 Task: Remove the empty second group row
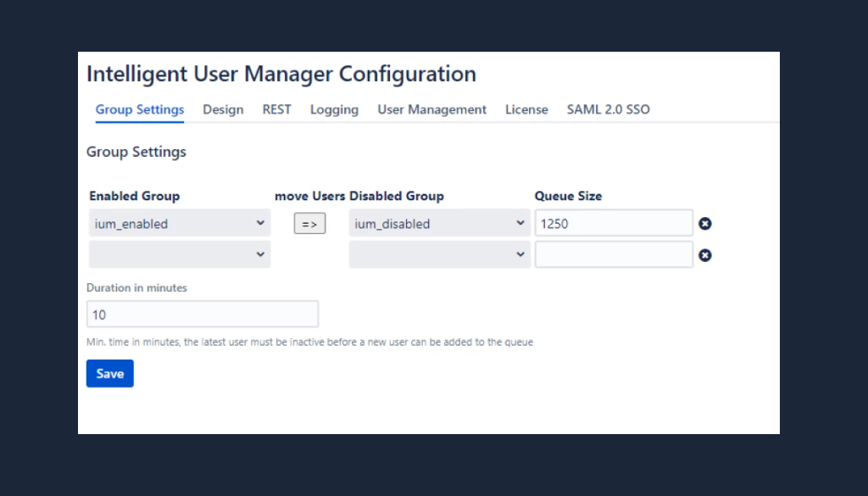[704, 255]
